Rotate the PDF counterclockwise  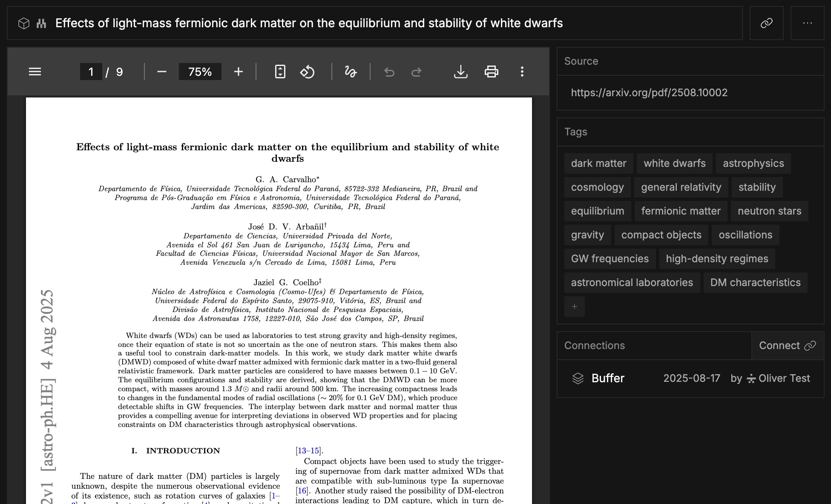tap(307, 72)
